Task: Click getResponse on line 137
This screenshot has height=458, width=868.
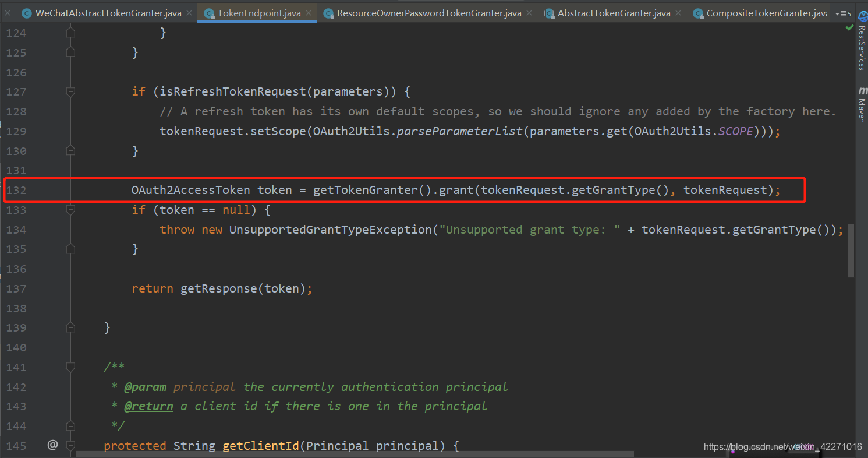Action: 219,288
